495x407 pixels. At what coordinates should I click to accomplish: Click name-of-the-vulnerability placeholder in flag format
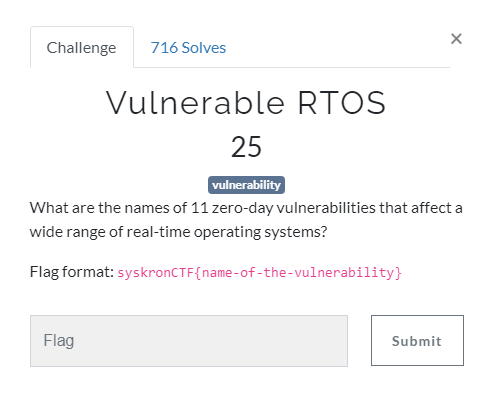click(298, 272)
